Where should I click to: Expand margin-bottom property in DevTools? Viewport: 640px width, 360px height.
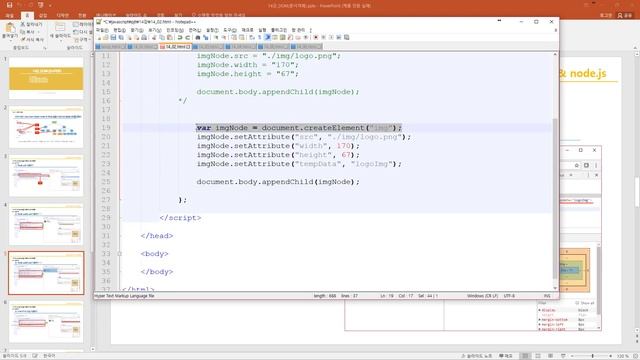click(540, 320)
